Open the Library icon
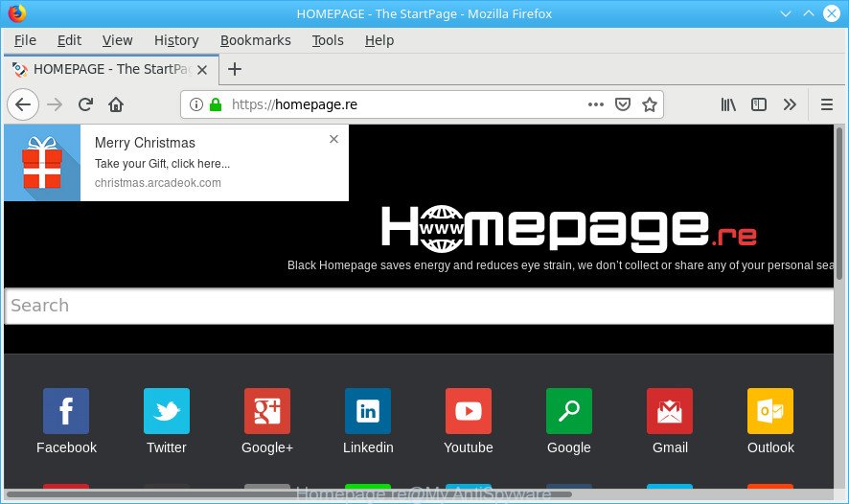849x504 pixels. click(x=728, y=104)
